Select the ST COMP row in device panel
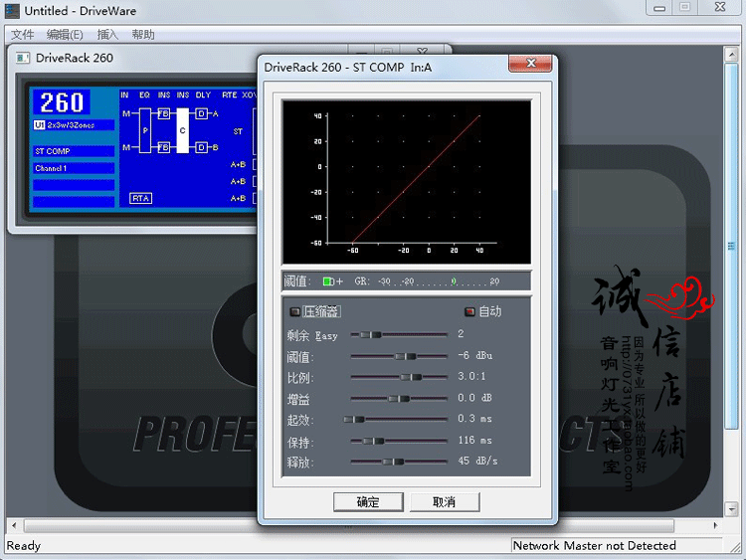The width and height of the screenshot is (746, 560). tap(74, 151)
